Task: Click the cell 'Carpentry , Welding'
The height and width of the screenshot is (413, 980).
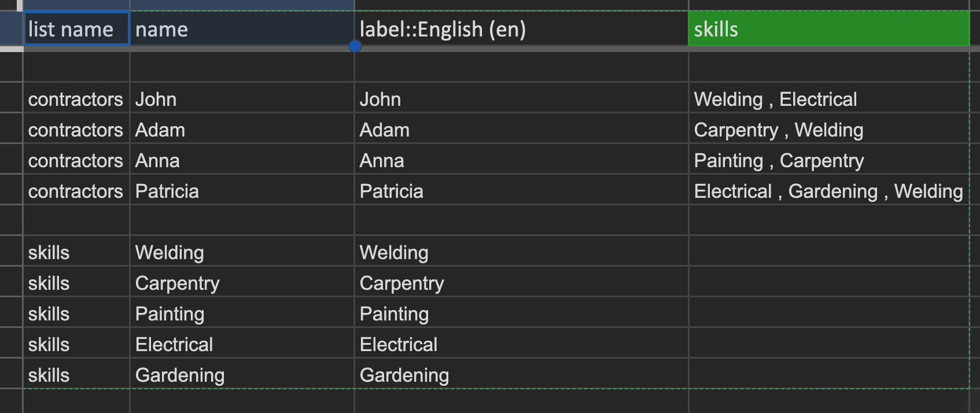Action: [x=829, y=128]
